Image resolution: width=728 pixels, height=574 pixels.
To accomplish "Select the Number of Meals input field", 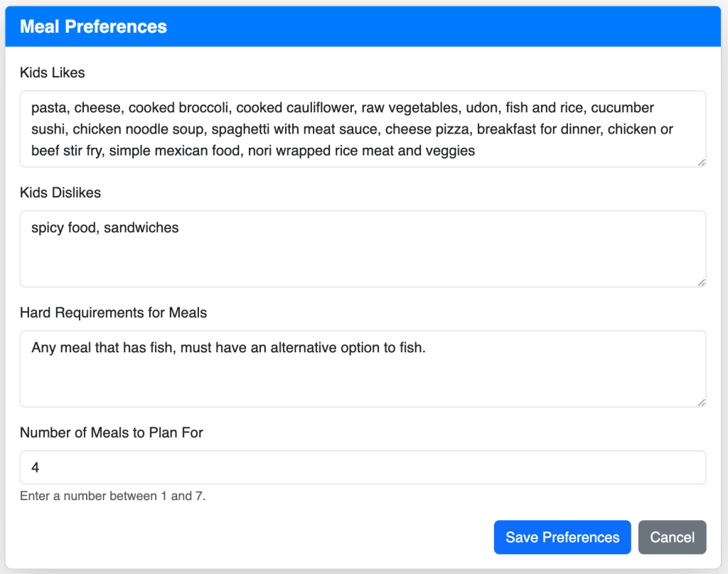I will pyautogui.click(x=363, y=467).
